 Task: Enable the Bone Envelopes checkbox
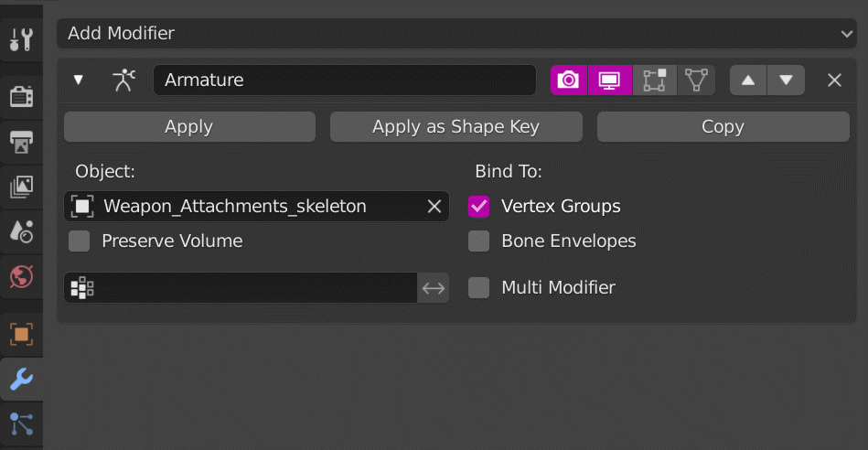click(479, 241)
